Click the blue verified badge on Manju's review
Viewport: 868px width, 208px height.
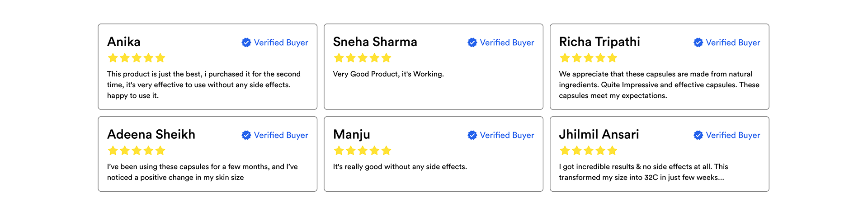[x=472, y=135]
